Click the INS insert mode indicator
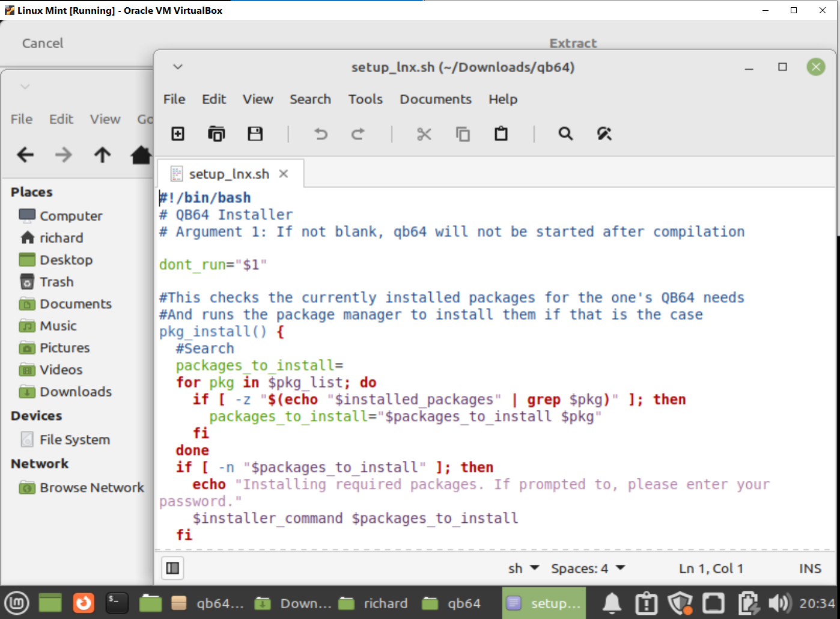The width and height of the screenshot is (840, 619). [810, 569]
